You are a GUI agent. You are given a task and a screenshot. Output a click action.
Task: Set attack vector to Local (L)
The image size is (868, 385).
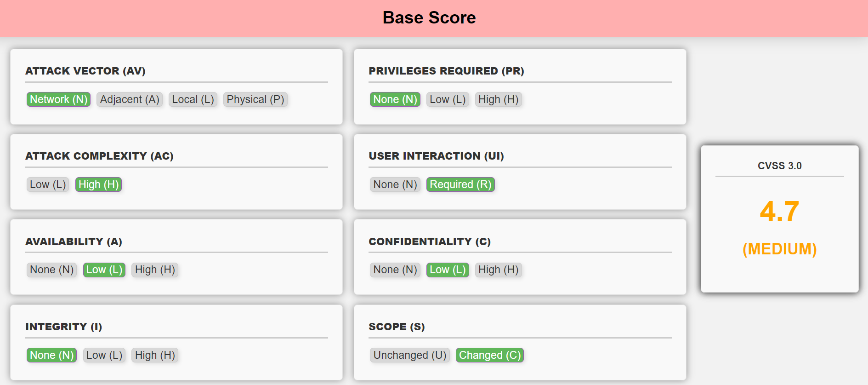click(193, 99)
